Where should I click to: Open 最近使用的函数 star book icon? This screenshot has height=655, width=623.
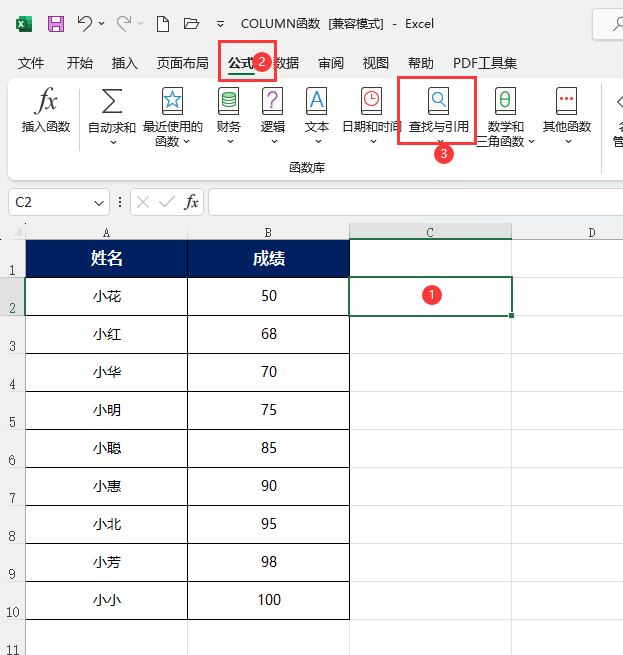point(173,101)
